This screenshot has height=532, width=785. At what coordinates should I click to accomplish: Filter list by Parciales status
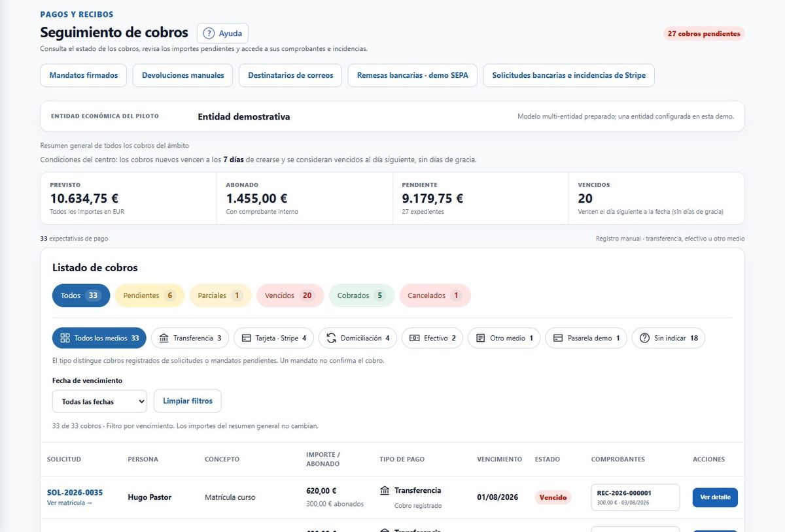pos(220,295)
